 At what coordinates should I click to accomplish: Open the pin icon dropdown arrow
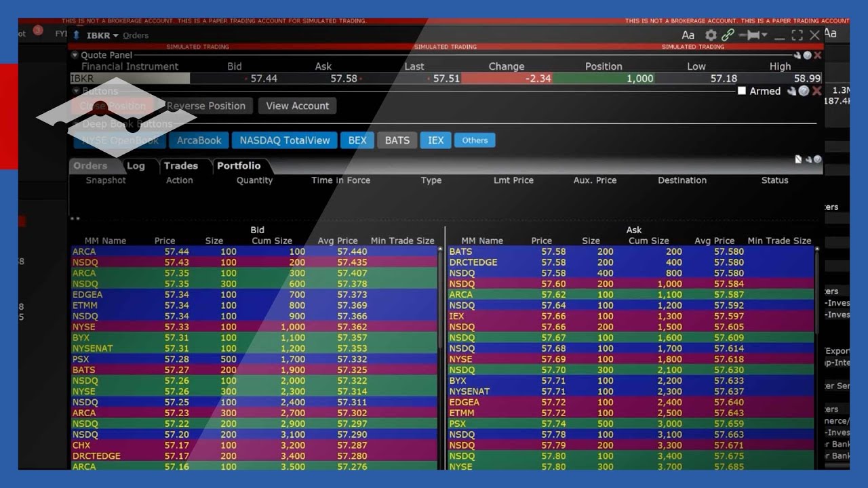click(765, 35)
